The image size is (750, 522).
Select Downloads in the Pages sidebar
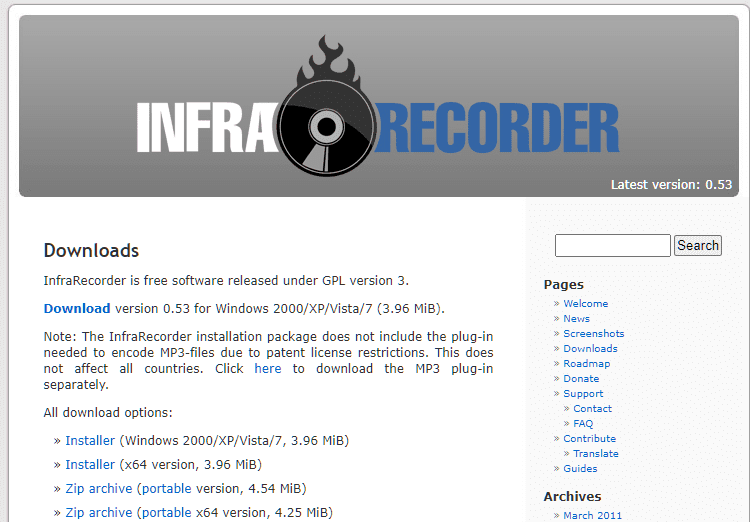(590, 349)
